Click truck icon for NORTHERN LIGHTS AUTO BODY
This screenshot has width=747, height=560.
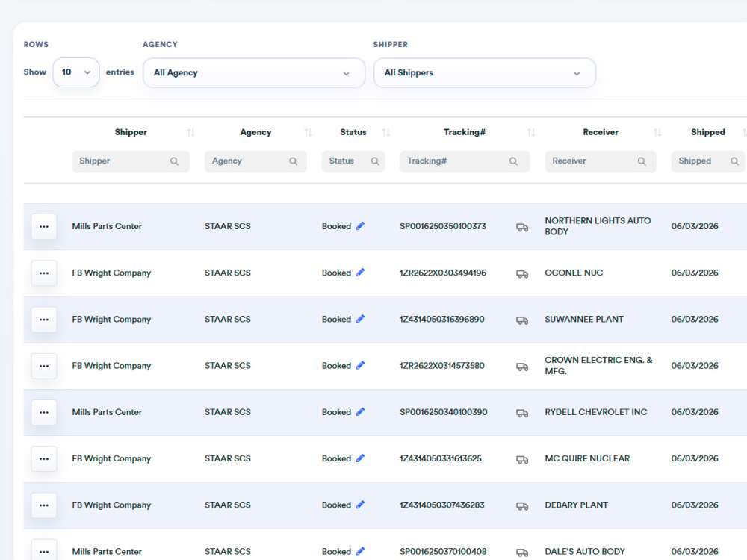[x=522, y=228]
